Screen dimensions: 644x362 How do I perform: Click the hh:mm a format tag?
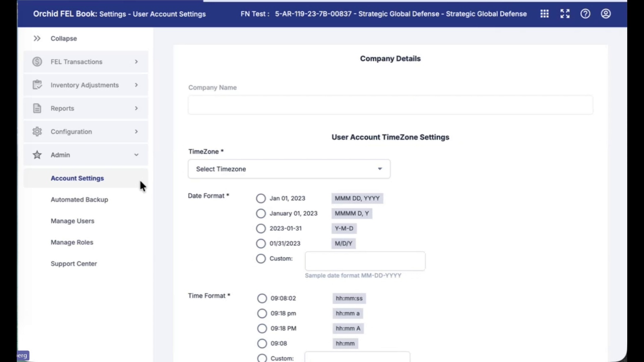(x=347, y=314)
